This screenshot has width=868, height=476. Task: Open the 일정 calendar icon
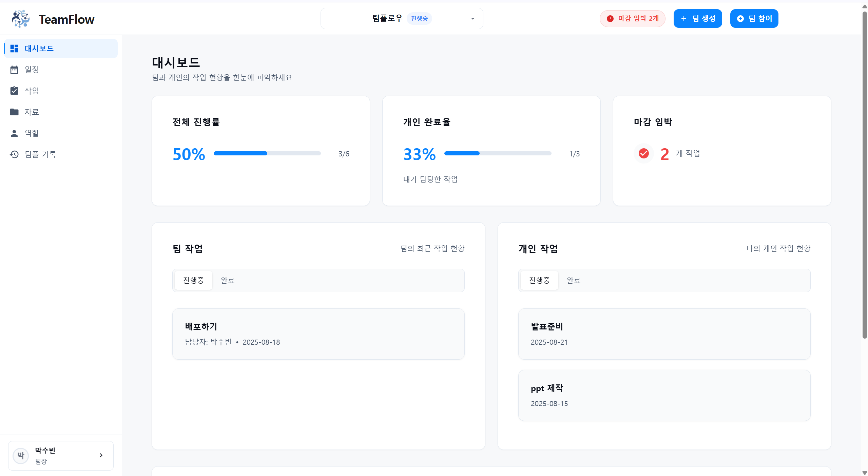[14, 70]
